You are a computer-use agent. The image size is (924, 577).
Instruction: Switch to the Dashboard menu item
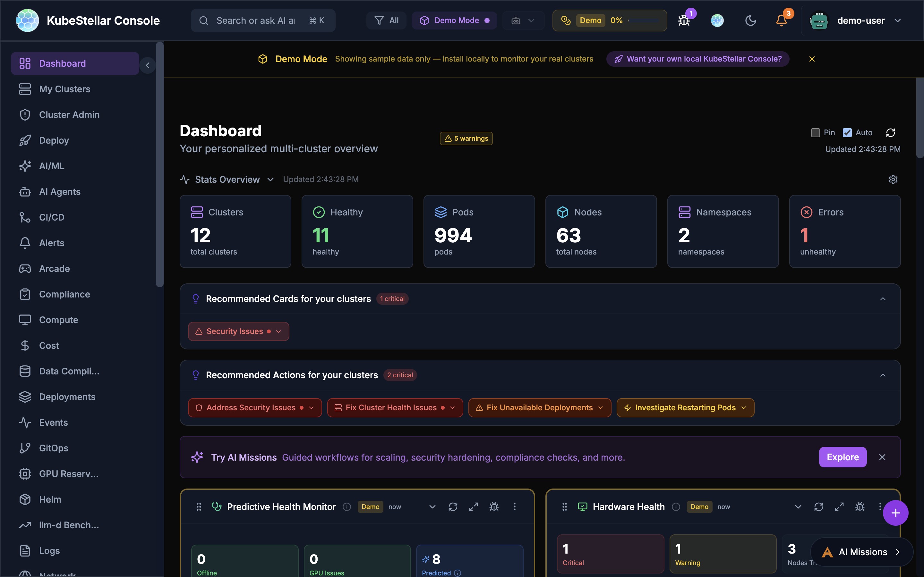point(62,63)
